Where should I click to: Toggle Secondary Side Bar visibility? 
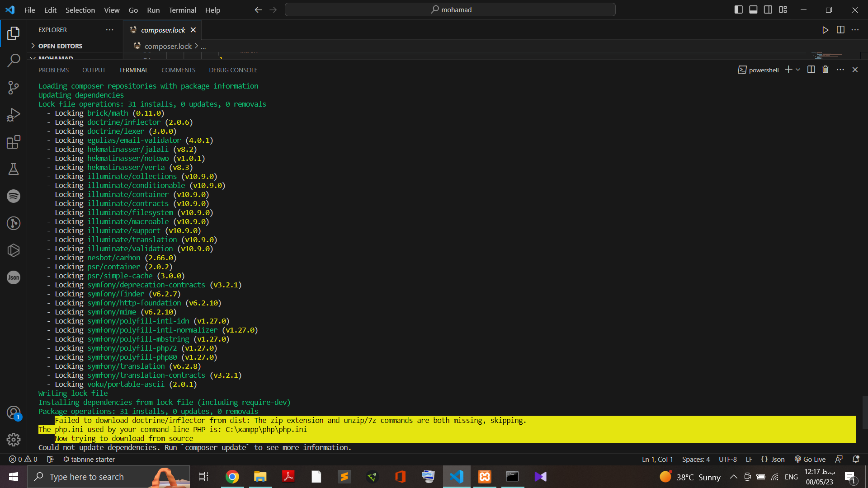[768, 9]
